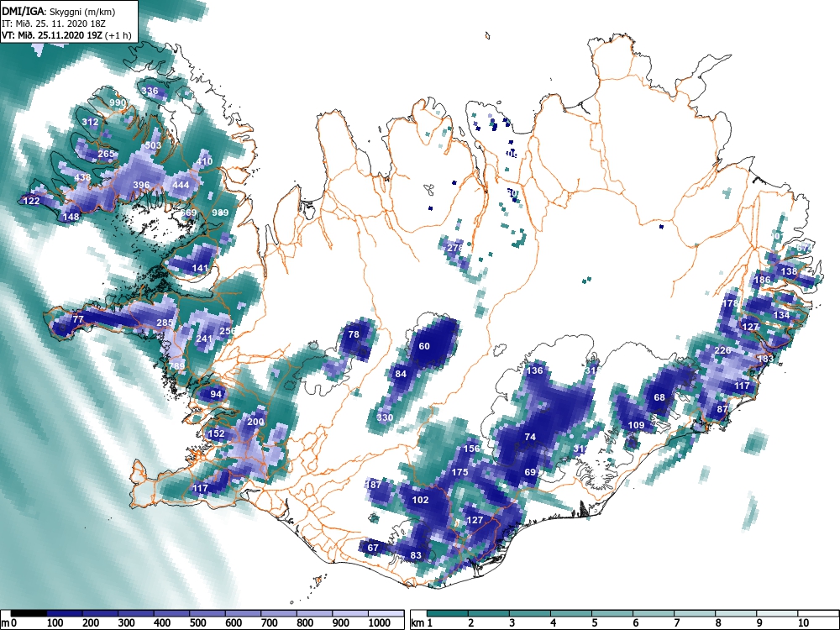This screenshot has width=840, height=630.
Task: Click the '700' label in the meter legend
Action: point(270,623)
